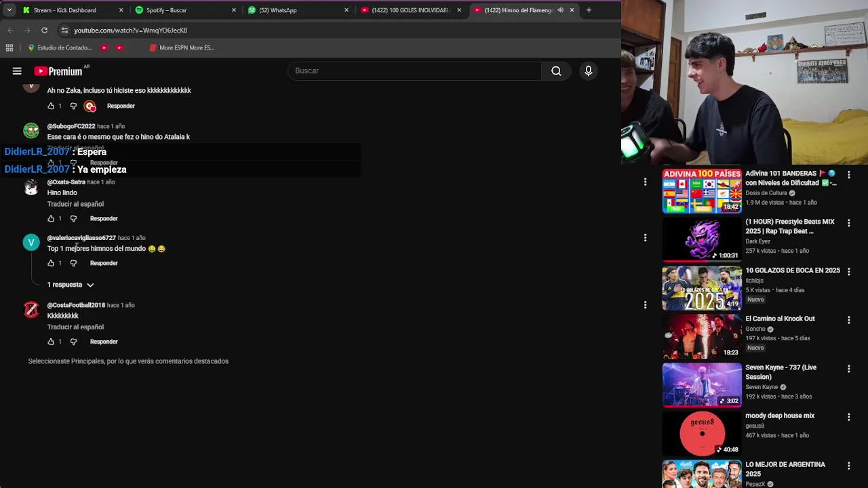Open options for Adivina 101 BANDERAS video
Screen dimensions: 868x488
848,175
